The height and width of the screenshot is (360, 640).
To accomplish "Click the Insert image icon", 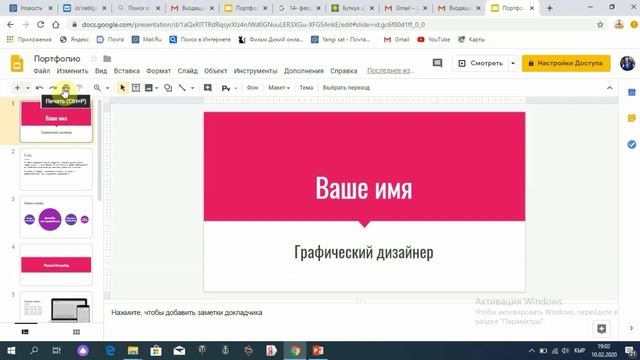I will [149, 88].
